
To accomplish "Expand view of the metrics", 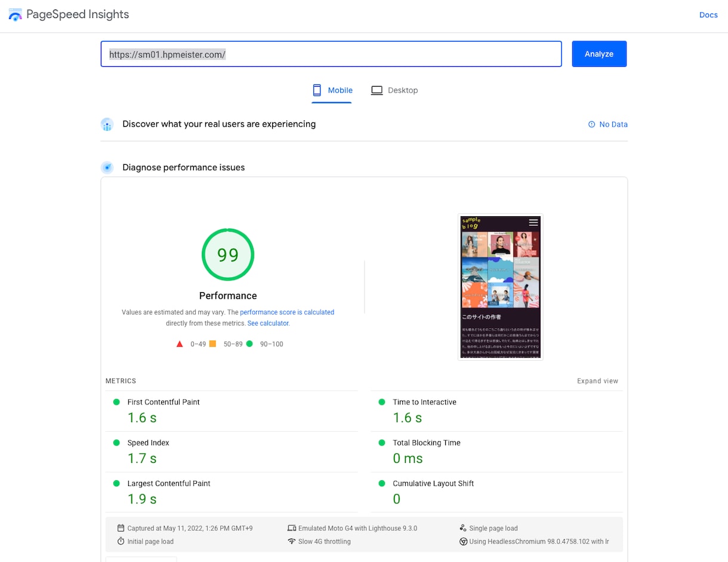I will (x=597, y=381).
